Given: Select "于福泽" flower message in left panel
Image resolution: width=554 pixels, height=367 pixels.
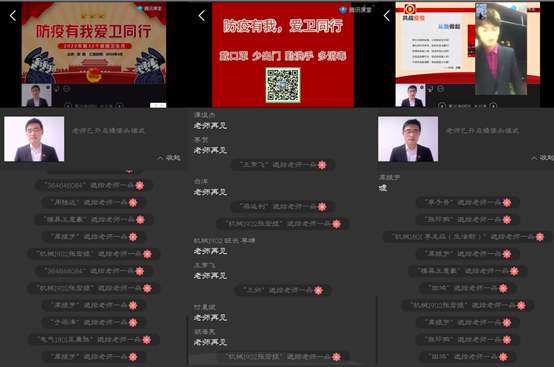Looking at the screenshot, I should (x=94, y=322).
